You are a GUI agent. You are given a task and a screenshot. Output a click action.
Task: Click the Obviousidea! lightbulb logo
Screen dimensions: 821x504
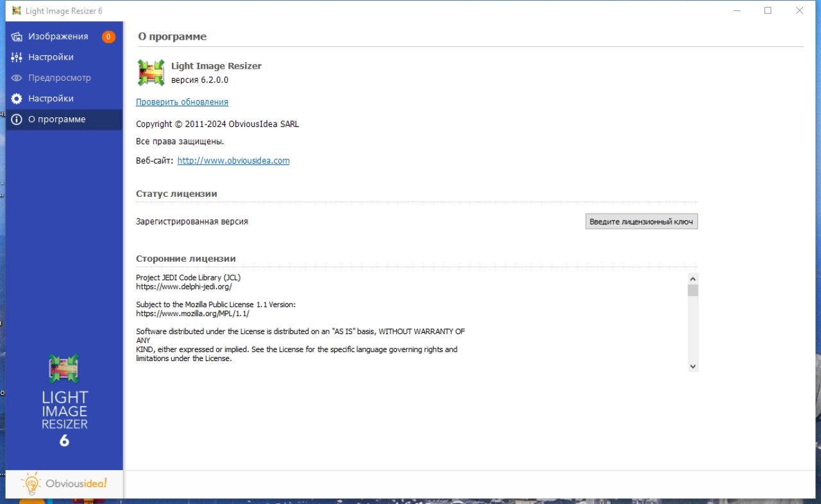tap(64, 484)
